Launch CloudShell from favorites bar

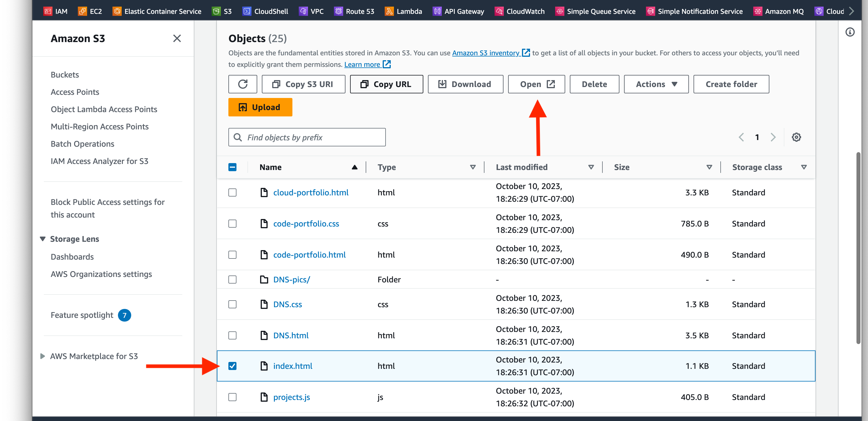[266, 11]
